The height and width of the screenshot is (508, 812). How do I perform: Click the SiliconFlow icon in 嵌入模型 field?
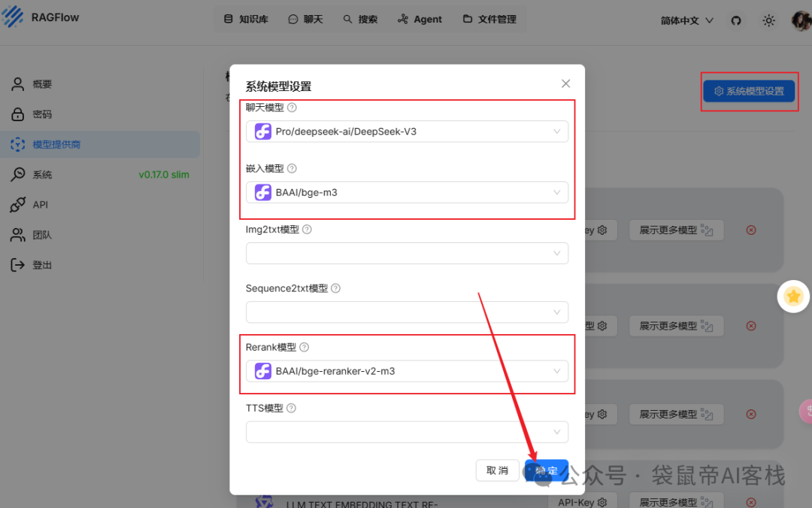click(263, 193)
